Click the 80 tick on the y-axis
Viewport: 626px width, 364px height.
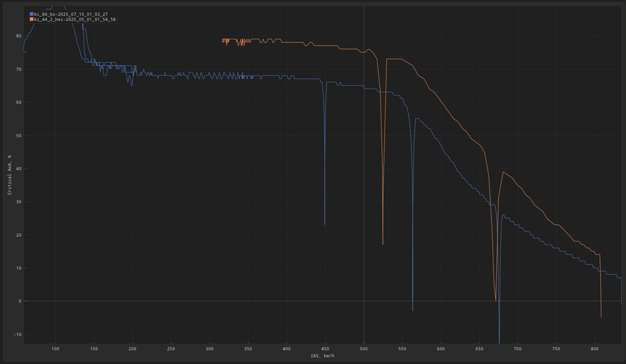coord(19,36)
